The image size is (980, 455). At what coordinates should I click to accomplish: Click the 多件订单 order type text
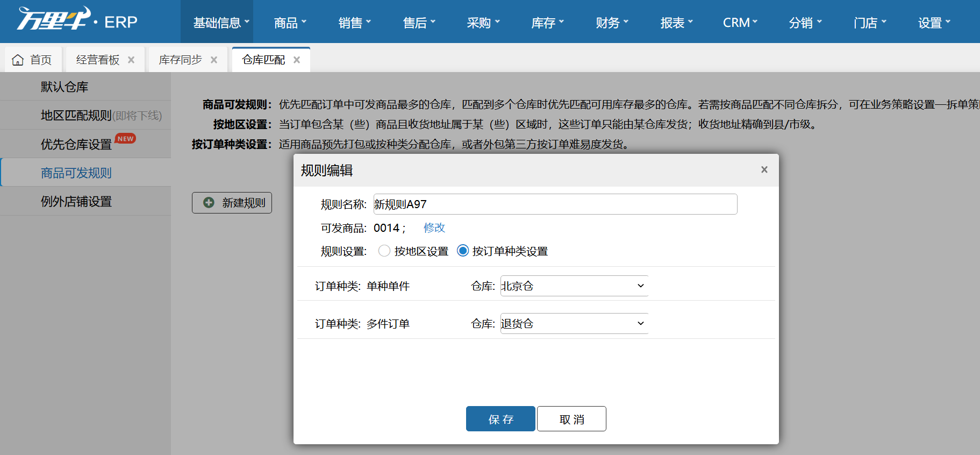[388, 324]
